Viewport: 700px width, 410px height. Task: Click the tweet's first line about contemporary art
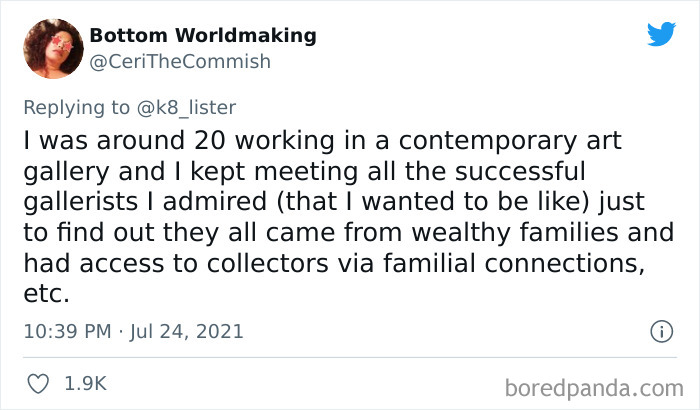[322, 141]
